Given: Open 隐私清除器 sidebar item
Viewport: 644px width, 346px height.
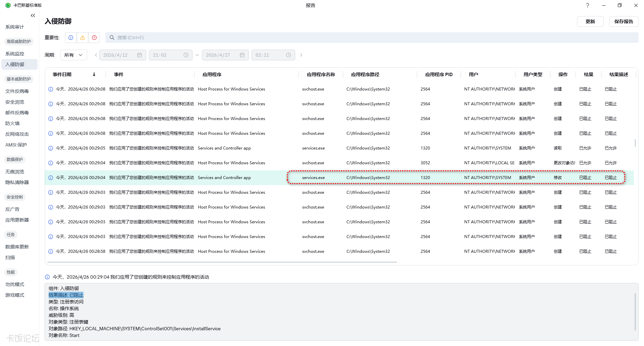Looking at the screenshot, I should [x=17, y=182].
